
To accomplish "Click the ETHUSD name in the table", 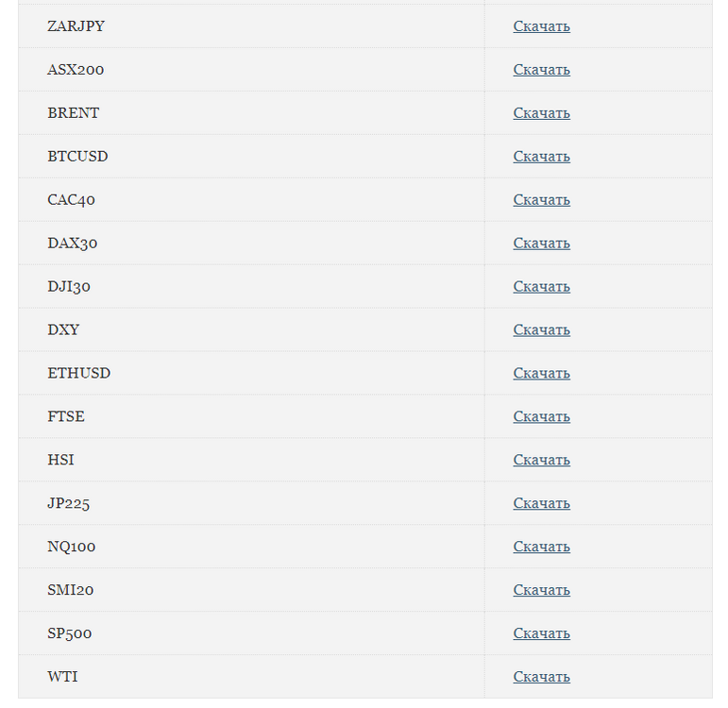I will click(x=79, y=373).
